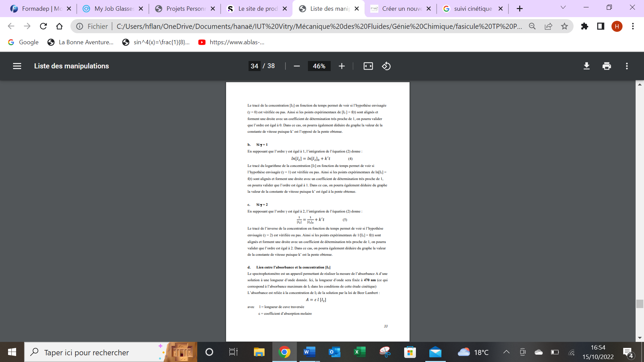644x362 pixels.
Task: Click the fit to page icon
Action: point(368,66)
